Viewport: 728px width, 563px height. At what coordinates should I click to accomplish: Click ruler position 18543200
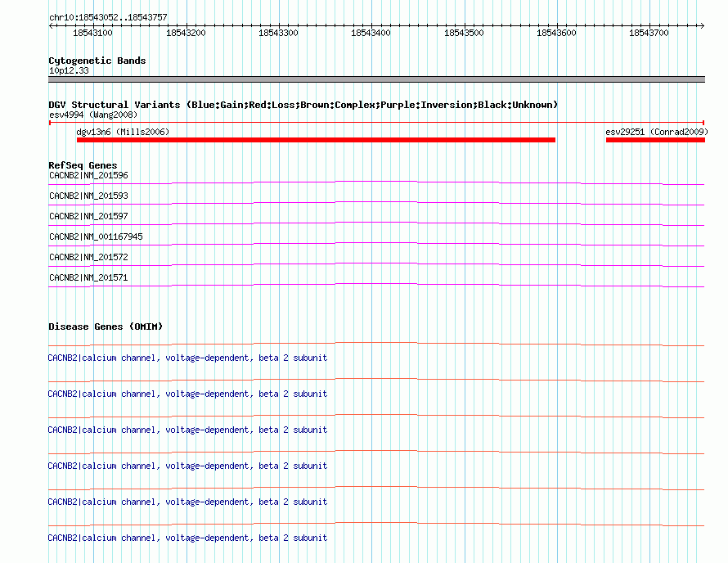pyautogui.click(x=185, y=33)
